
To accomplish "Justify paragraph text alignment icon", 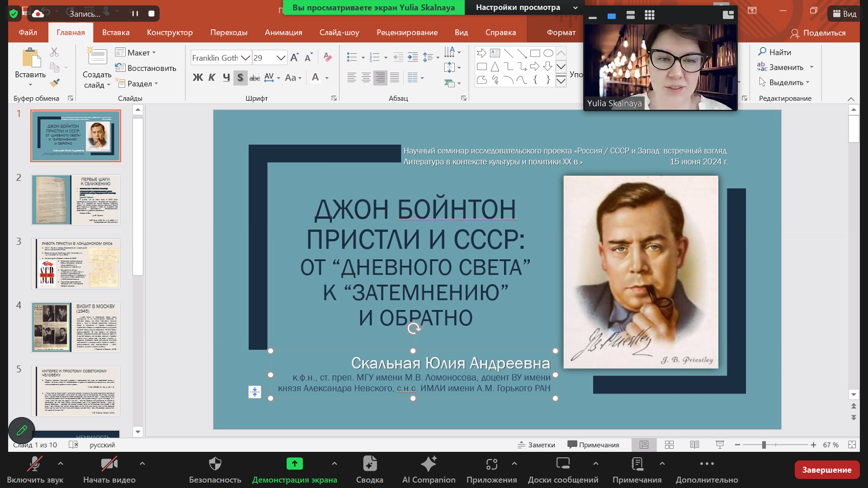I will click(x=395, y=78).
